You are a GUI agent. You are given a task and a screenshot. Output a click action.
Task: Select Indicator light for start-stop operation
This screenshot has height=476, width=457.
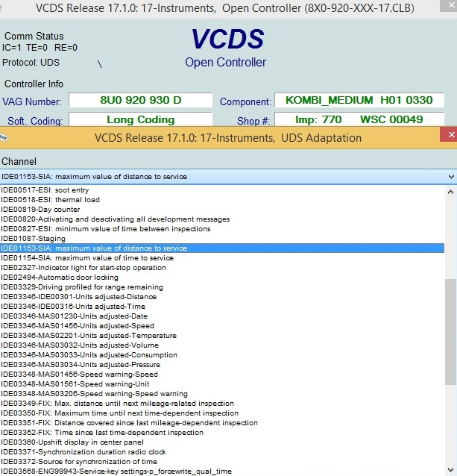(222, 268)
